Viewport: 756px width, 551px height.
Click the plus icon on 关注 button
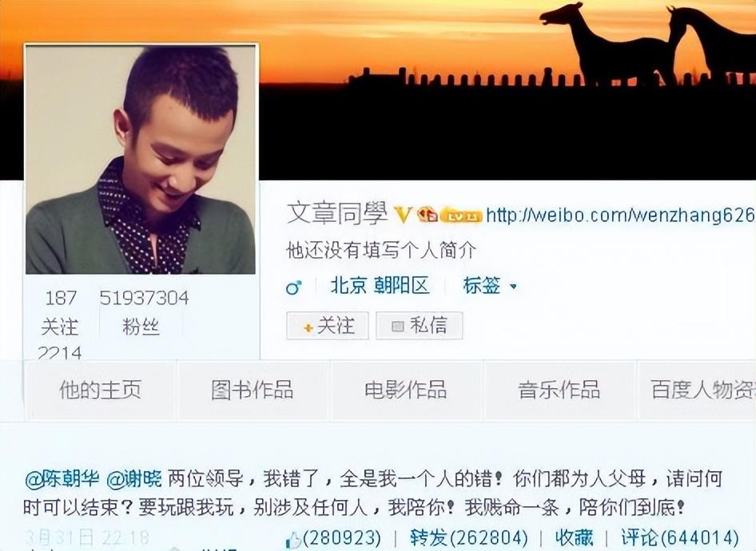point(308,327)
